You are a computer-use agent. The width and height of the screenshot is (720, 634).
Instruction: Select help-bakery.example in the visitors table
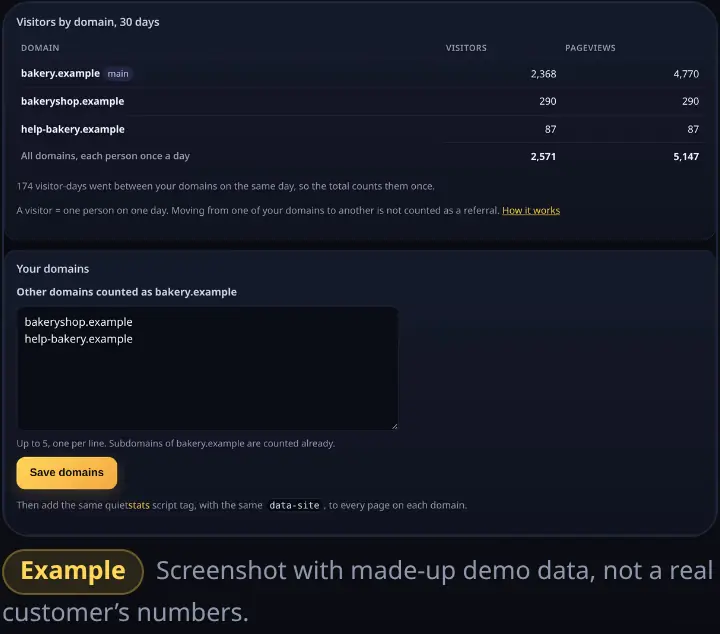73,129
